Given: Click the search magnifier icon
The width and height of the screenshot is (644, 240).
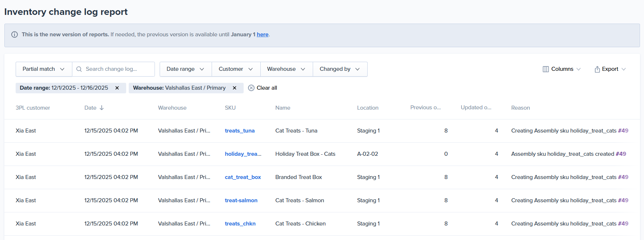Looking at the screenshot, I should 79,69.
